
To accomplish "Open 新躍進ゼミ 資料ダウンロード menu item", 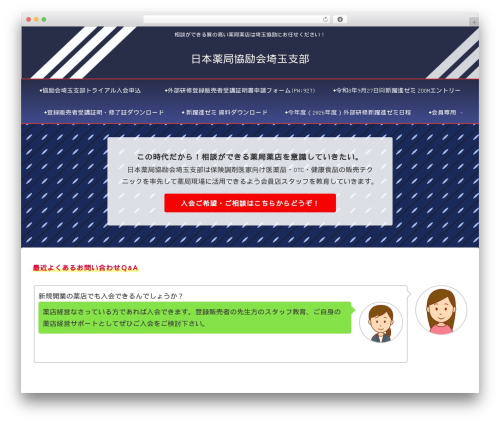I will click(x=224, y=112).
